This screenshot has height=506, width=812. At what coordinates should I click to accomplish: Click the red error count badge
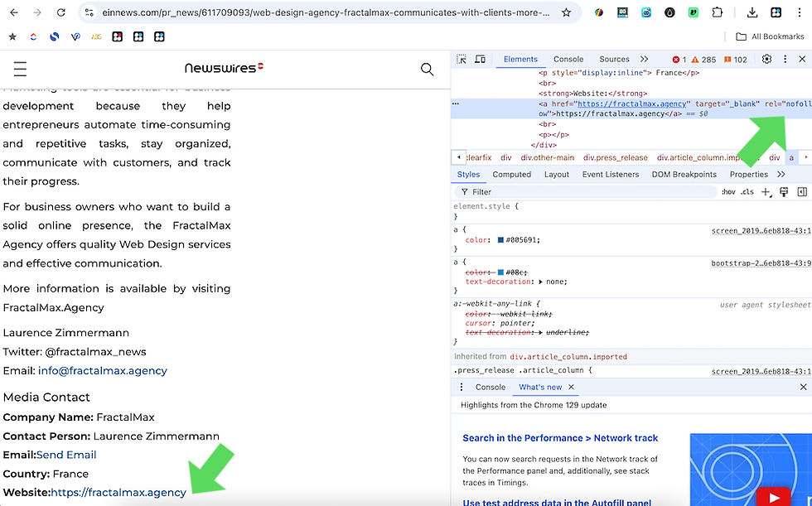click(x=679, y=60)
